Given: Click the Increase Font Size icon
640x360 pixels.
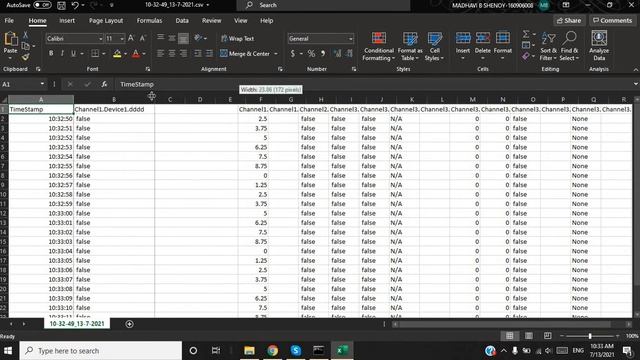Looking at the screenshot, I should 131,38.
